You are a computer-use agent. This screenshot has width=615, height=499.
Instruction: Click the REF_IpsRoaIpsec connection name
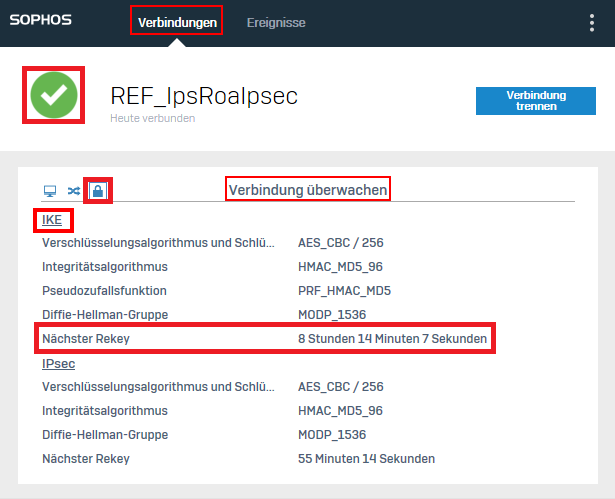coord(204,96)
